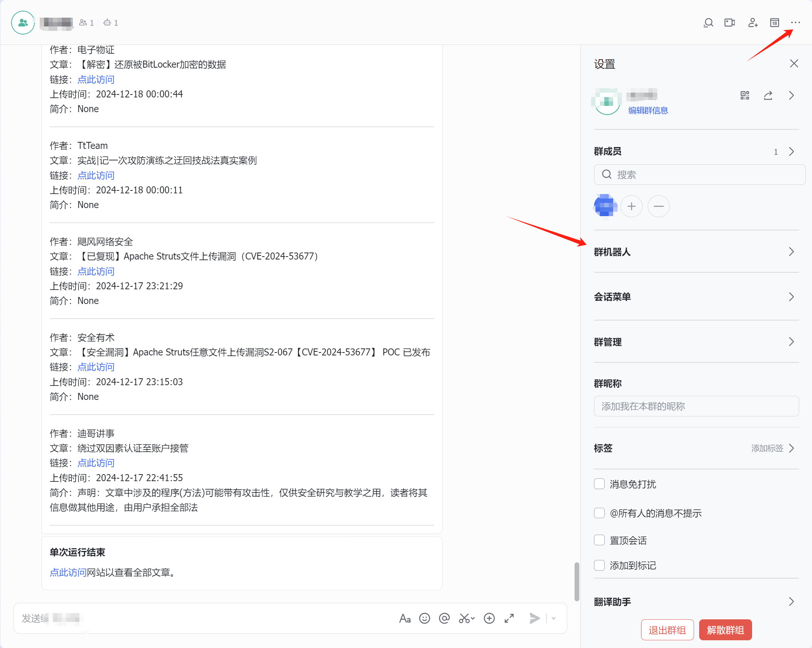Open the 群管理 settings
Image resolution: width=812 pixels, height=648 pixels.
[x=696, y=341]
